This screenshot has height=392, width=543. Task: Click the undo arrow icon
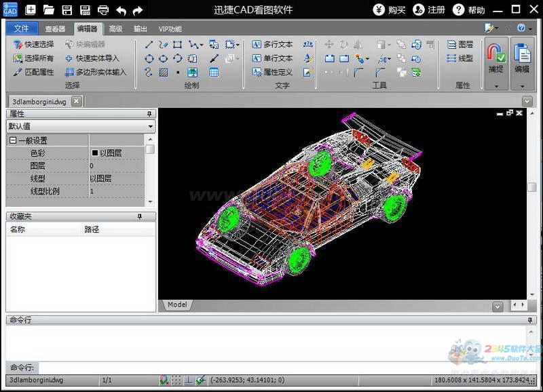[121, 9]
